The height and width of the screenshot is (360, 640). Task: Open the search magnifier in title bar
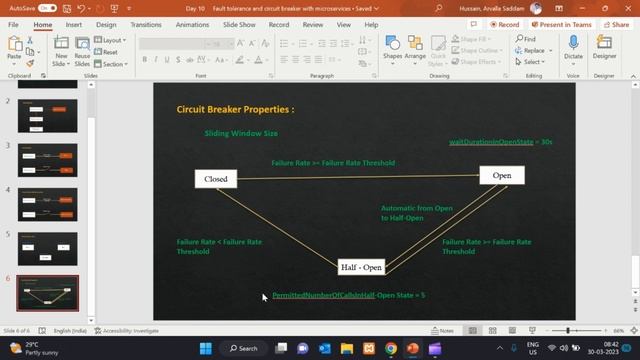(439, 8)
